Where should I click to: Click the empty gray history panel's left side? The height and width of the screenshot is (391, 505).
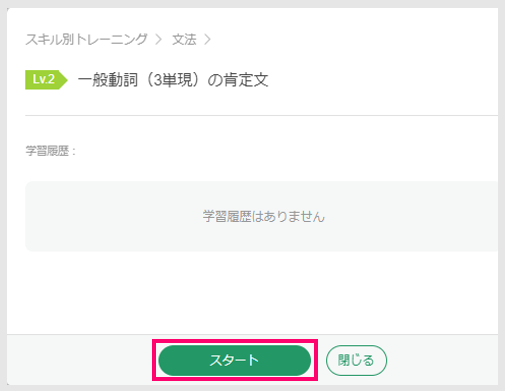(x=83, y=217)
